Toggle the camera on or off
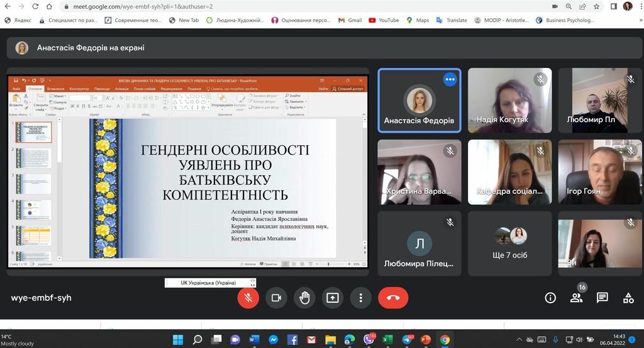The image size is (644, 348). tap(276, 298)
